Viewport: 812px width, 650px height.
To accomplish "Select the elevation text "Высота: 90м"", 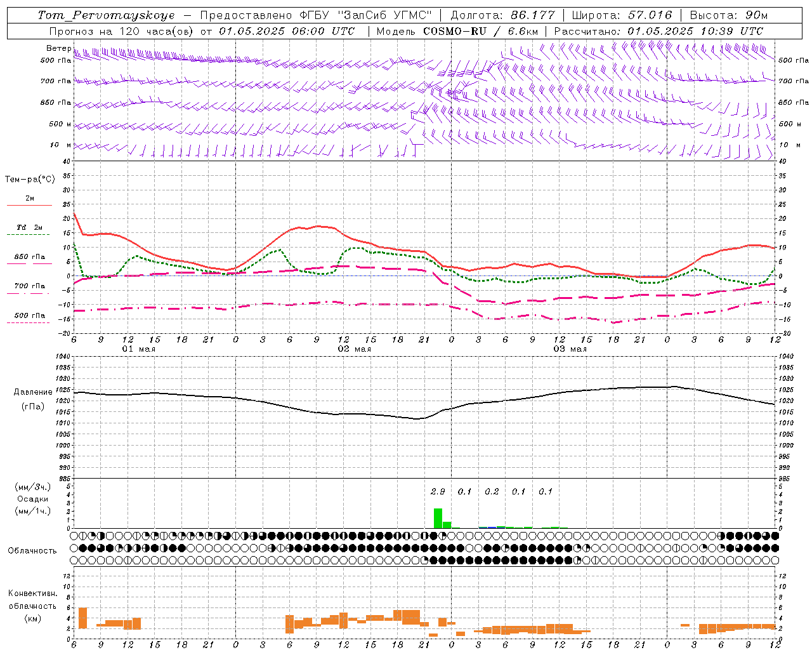I will (728, 15).
